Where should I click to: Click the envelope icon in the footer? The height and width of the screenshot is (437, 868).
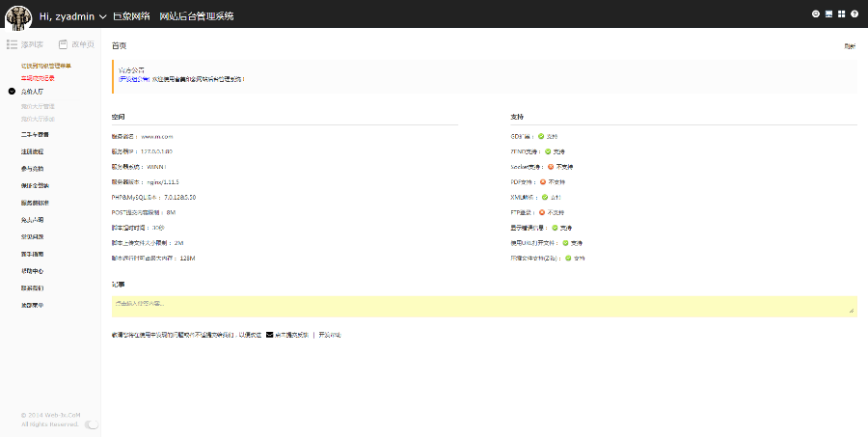point(270,335)
